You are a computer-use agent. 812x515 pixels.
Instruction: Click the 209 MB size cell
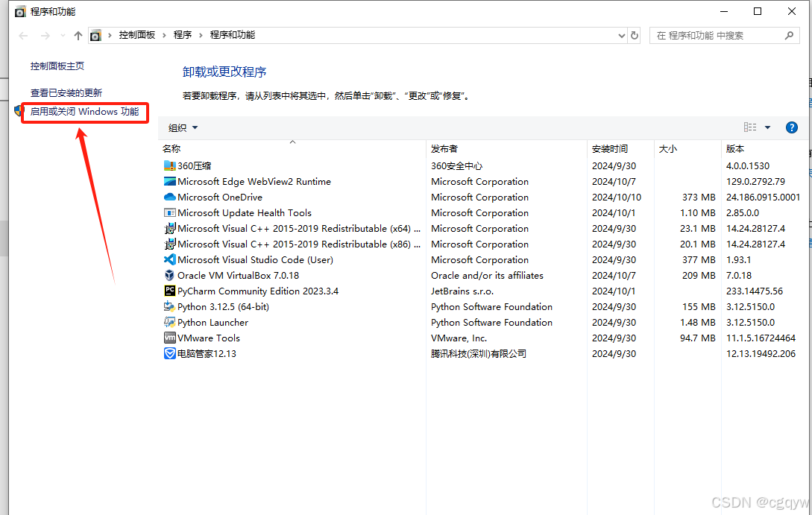(x=699, y=275)
